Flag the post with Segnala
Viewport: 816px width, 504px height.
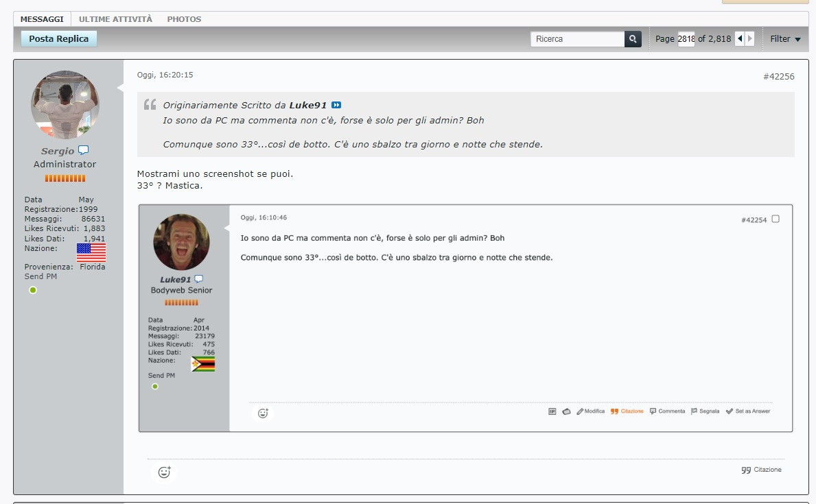(x=705, y=411)
